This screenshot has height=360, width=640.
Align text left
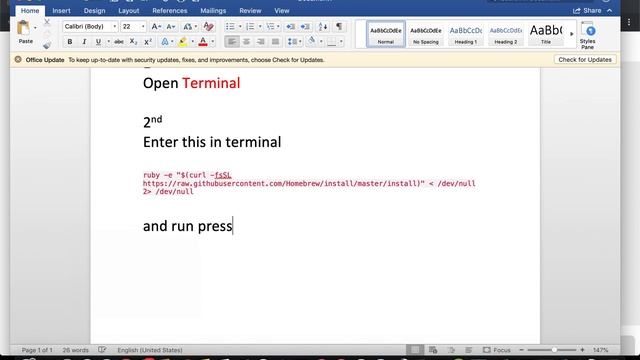(232, 42)
